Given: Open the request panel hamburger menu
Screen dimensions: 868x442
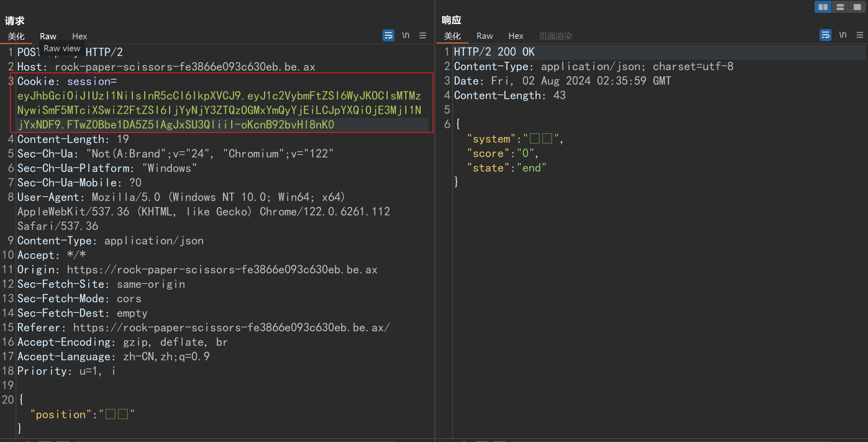Looking at the screenshot, I should coord(423,36).
